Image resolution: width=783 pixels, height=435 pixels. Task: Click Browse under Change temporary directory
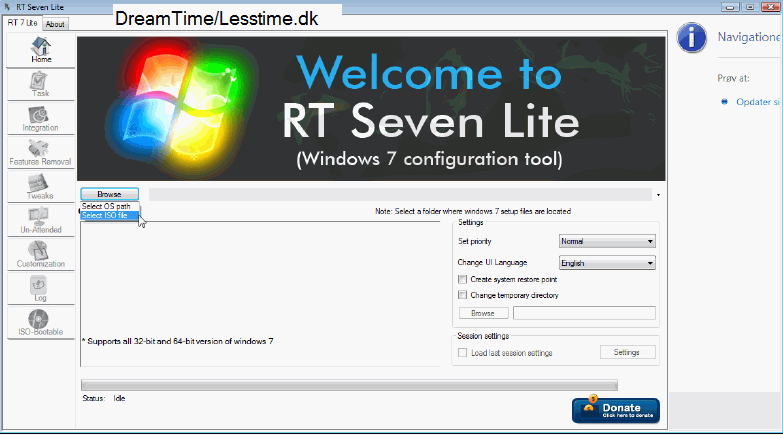point(483,313)
